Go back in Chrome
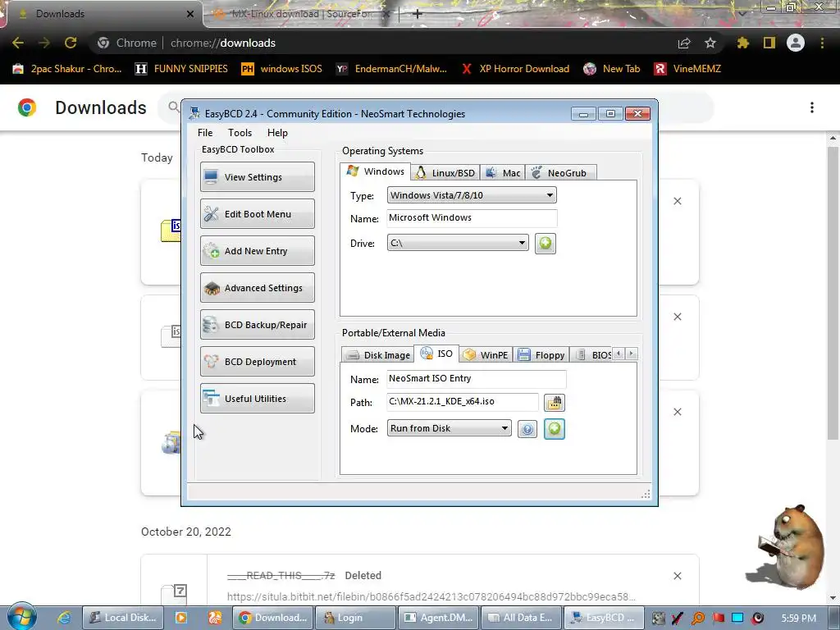 pos(18,43)
